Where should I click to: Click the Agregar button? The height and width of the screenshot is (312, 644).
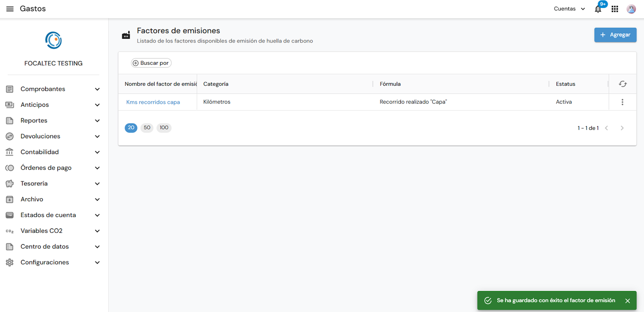[x=615, y=35]
